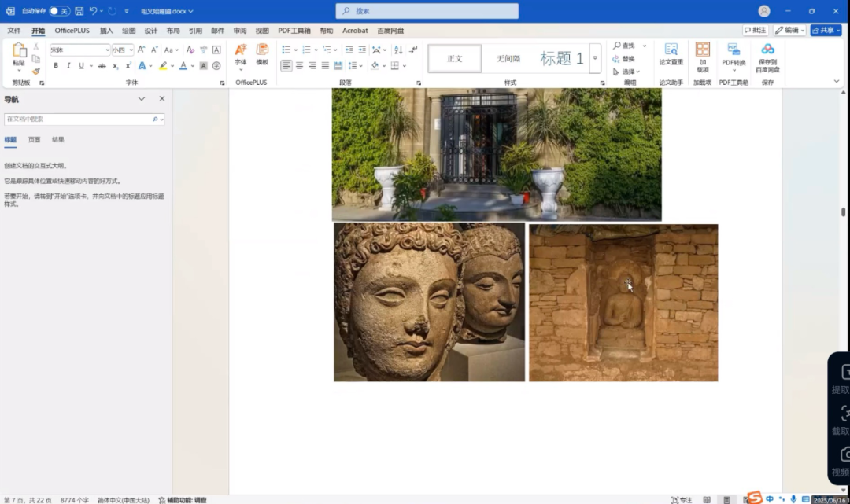Open the 插入 Insert ribbon tab
This screenshot has height=504, width=850.
[x=106, y=31]
